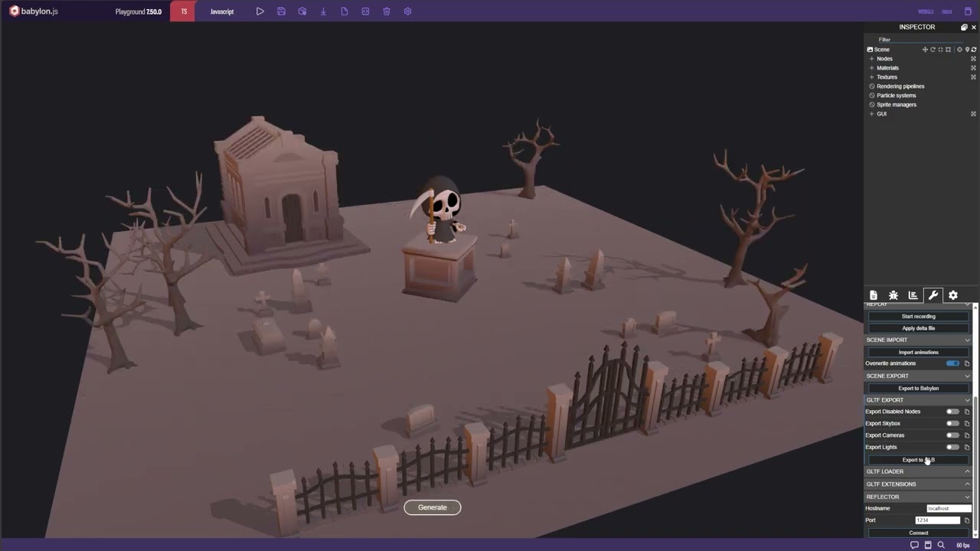The image size is (980, 551).
Task: Pop out the Inspector into a separate window
Action: 964,28
